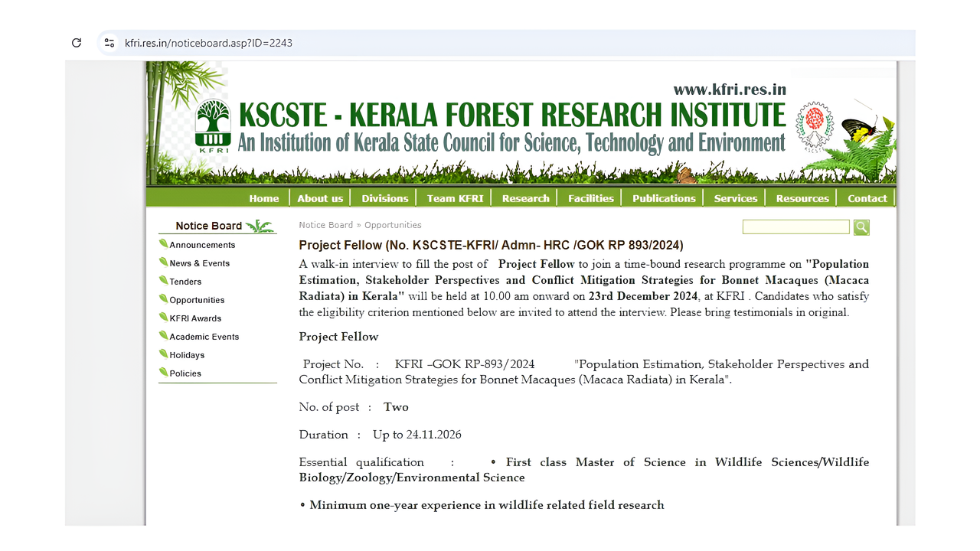Open site information icon in address bar
Screen dimensions: 980x551
109,43
